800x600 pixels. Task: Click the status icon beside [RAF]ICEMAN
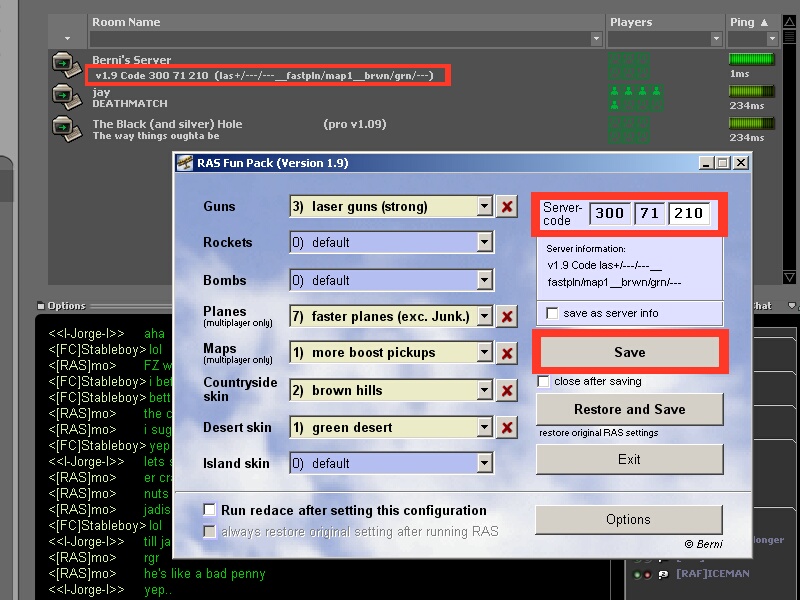[663, 574]
